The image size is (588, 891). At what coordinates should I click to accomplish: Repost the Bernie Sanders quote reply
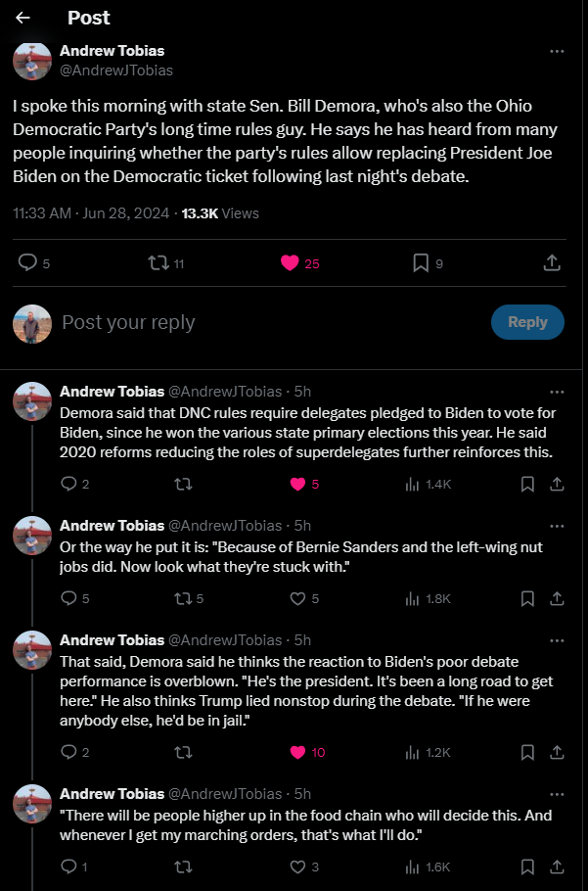189,598
